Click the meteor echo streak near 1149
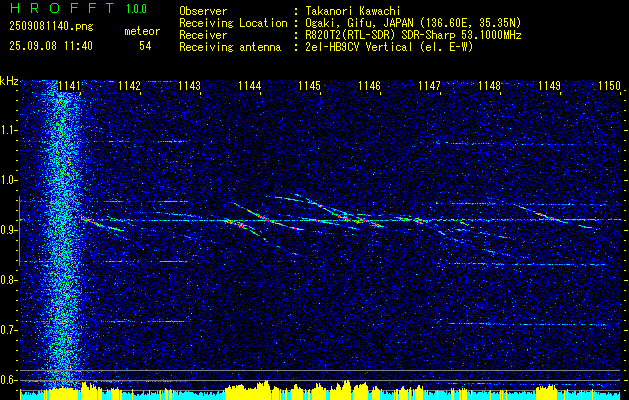Image resolution: width=629 pixels, height=400 pixels. click(542, 214)
